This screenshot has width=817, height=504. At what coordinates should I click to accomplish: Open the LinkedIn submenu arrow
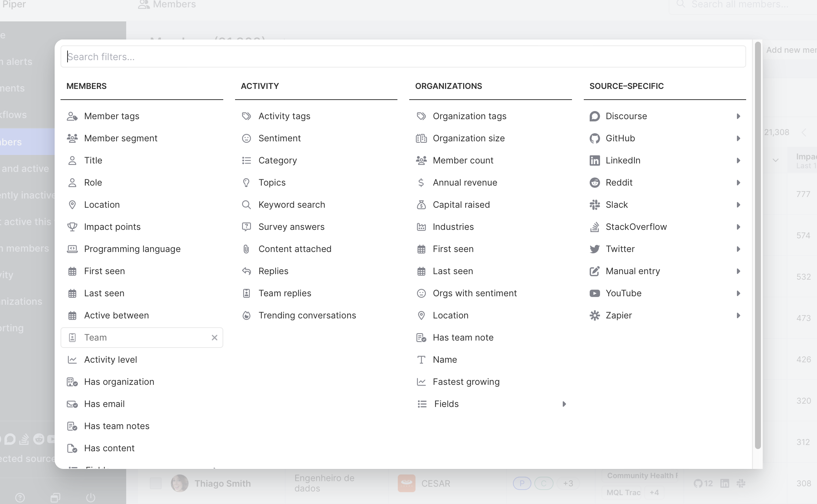[x=738, y=160]
